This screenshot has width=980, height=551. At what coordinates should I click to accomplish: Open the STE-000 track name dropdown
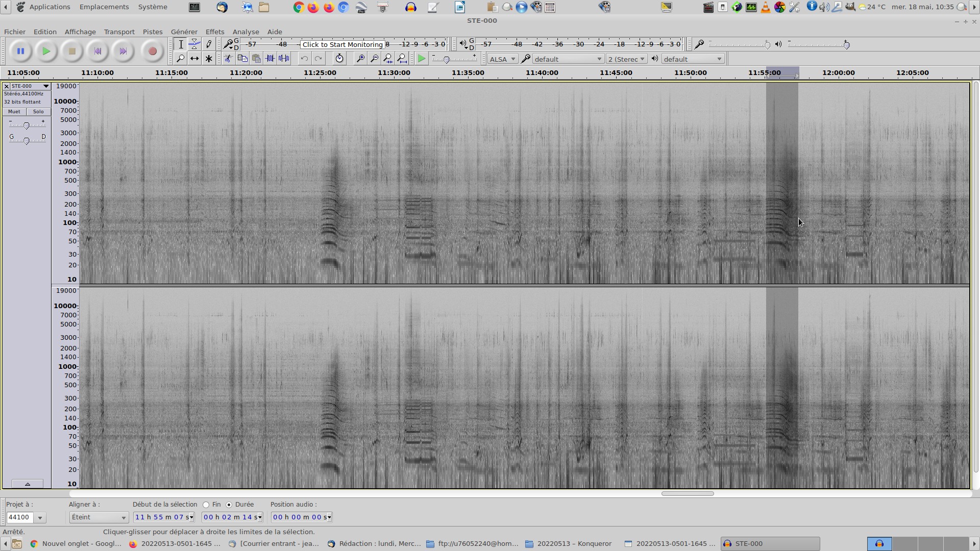point(46,86)
